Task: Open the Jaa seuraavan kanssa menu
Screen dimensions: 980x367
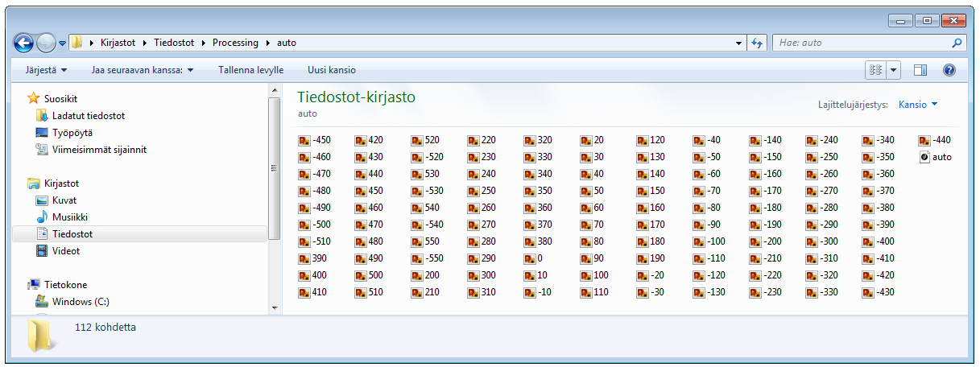Action: tap(143, 70)
